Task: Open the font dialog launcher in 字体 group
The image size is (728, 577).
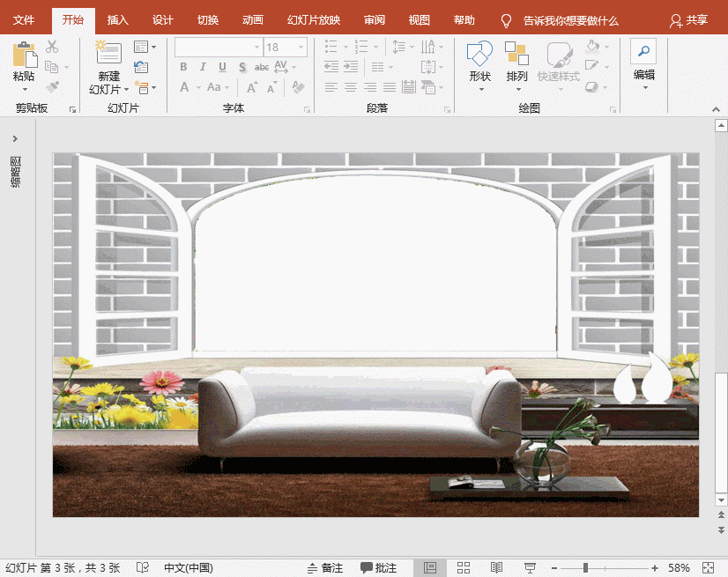Action: click(x=307, y=109)
